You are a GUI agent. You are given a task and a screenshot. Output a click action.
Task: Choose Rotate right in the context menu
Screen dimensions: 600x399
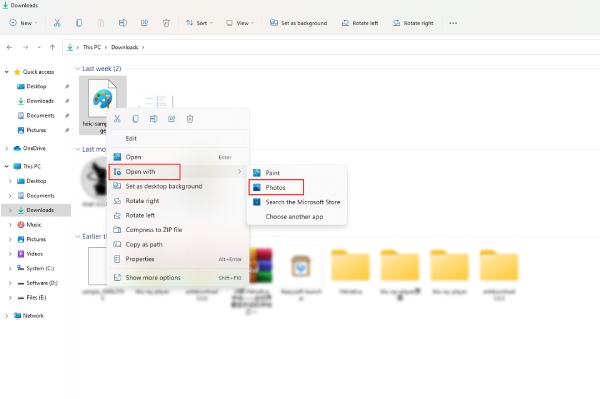(178, 201)
